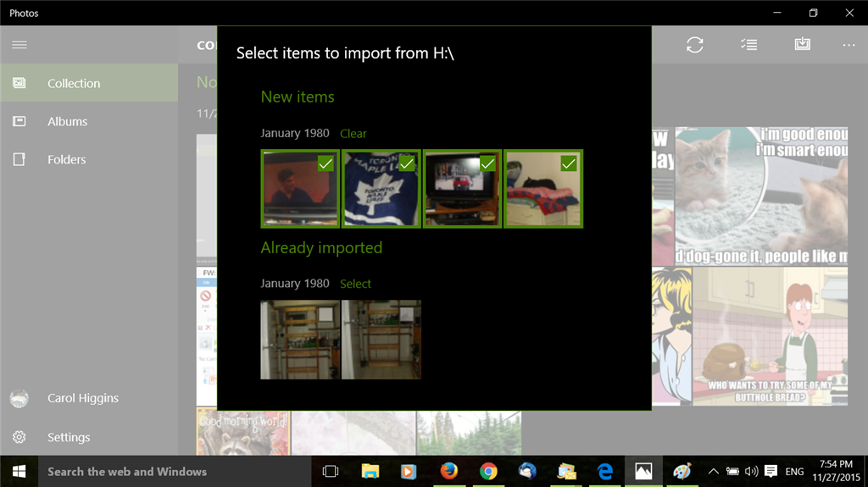Click the Import icon in toolbar
This screenshot has width=868, height=487.
click(802, 44)
